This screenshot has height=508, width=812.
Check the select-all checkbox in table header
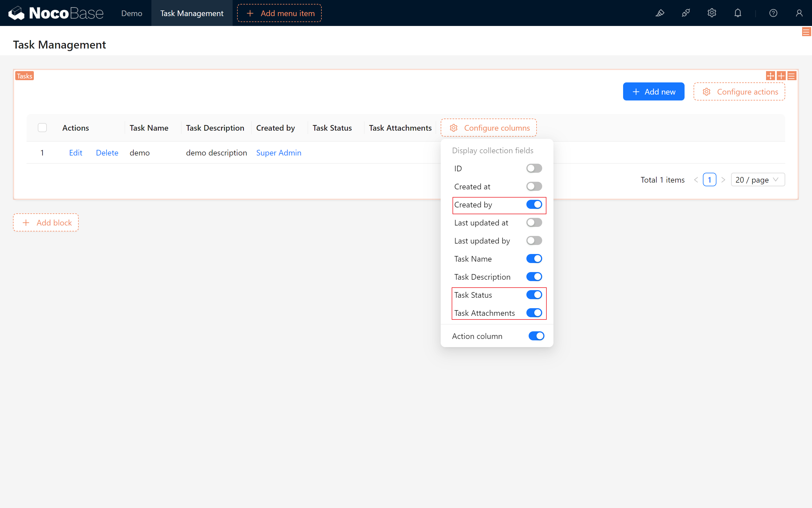42,128
